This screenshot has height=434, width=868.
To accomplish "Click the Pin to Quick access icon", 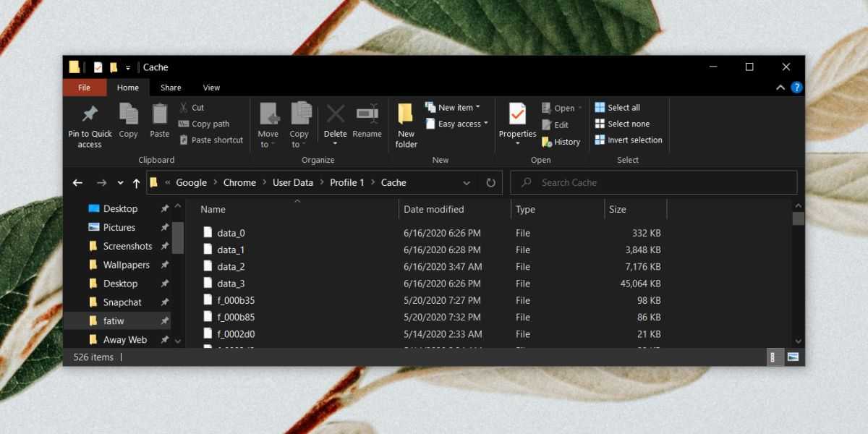I will click(x=90, y=115).
